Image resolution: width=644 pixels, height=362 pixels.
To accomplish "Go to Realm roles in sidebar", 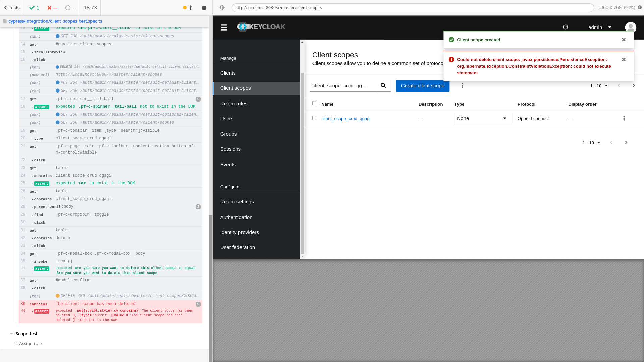I will (x=233, y=104).
